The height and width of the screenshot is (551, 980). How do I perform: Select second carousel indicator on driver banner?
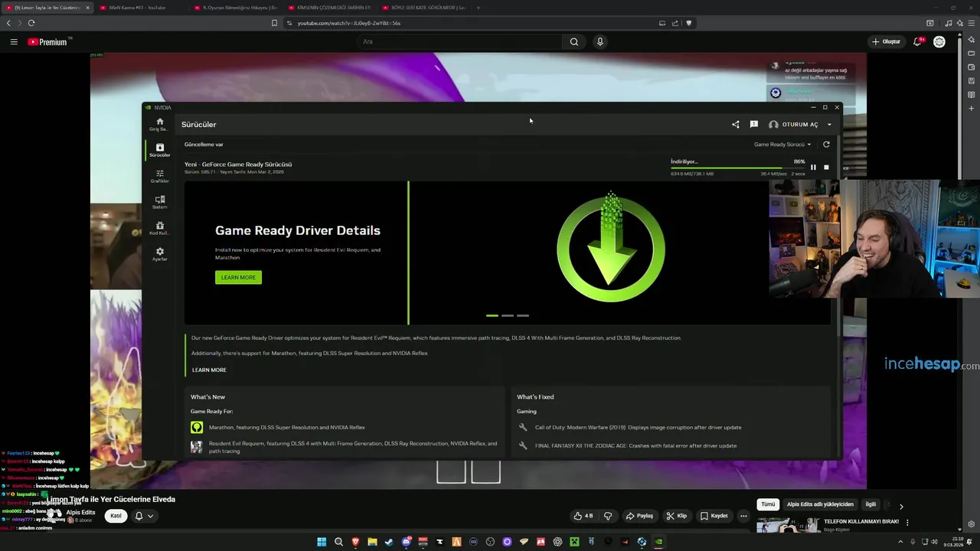pos(508,315)
